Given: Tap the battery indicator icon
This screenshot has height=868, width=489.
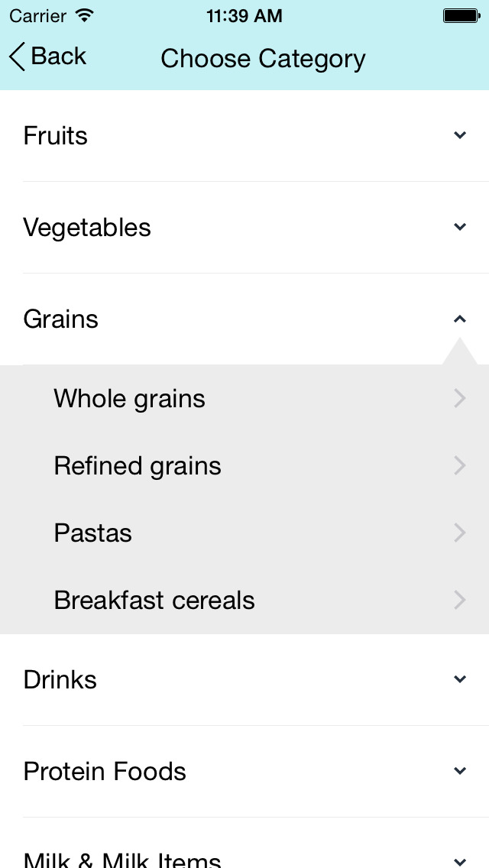Looking at the screenshot, I should click(x=461, y=15).
